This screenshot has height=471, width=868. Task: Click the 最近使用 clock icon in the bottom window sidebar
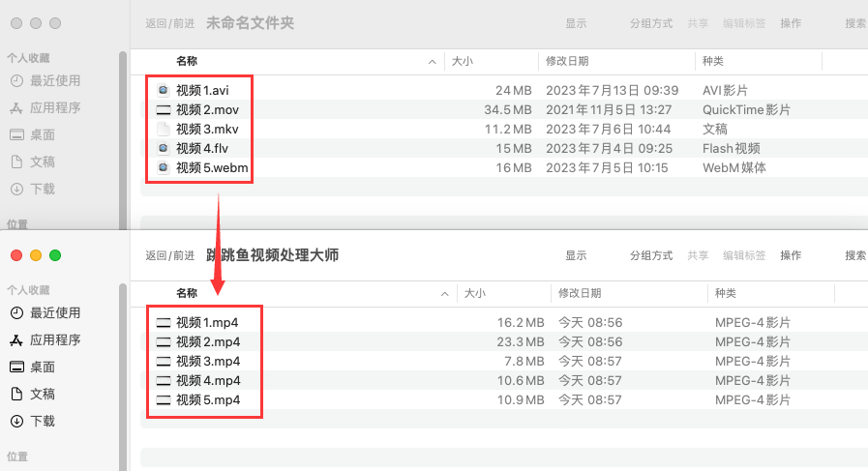(x=16, y=312)
